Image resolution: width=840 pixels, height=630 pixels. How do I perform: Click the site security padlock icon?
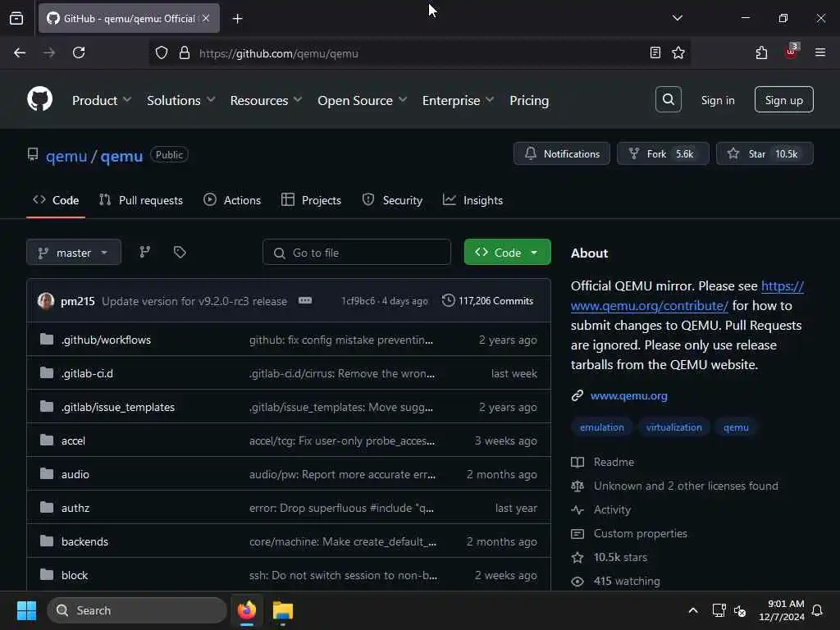185,53
